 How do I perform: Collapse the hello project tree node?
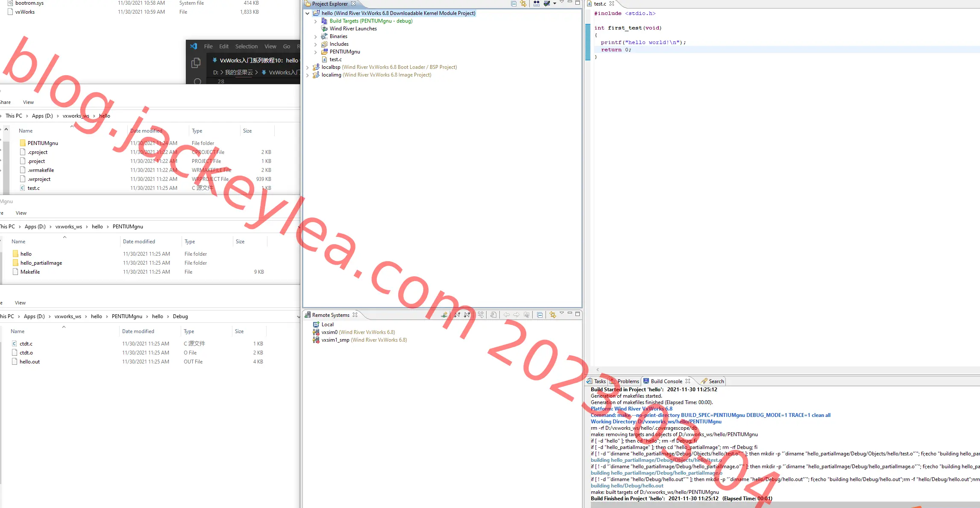coord(308,13)
